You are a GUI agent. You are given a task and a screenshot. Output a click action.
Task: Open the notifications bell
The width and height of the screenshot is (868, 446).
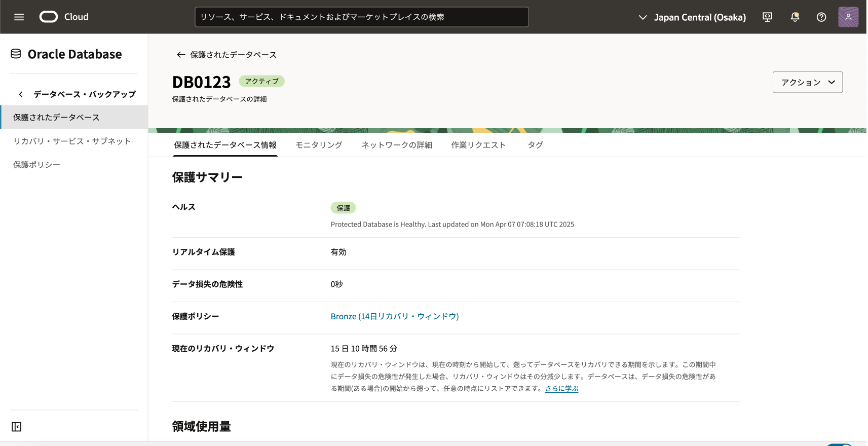795,17
